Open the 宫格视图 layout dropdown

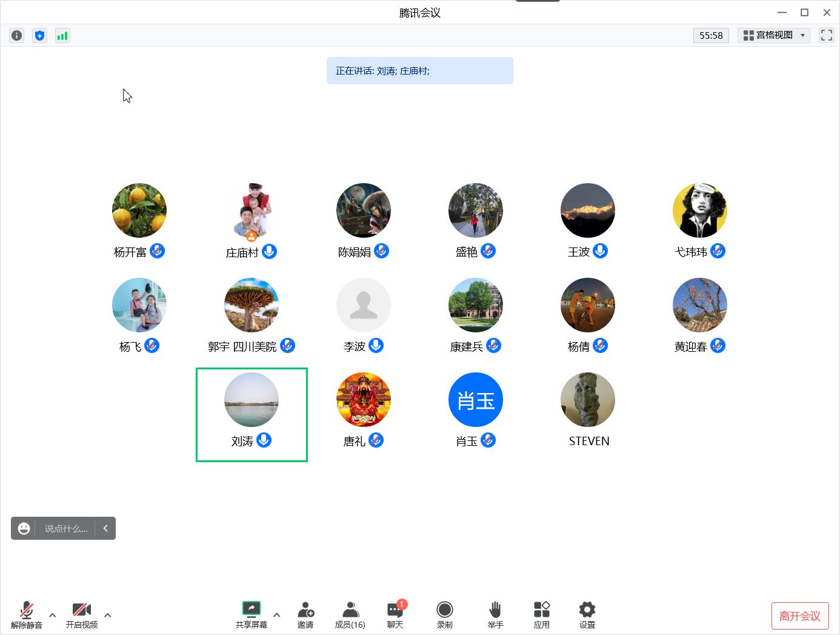click(x=774, y=35)
